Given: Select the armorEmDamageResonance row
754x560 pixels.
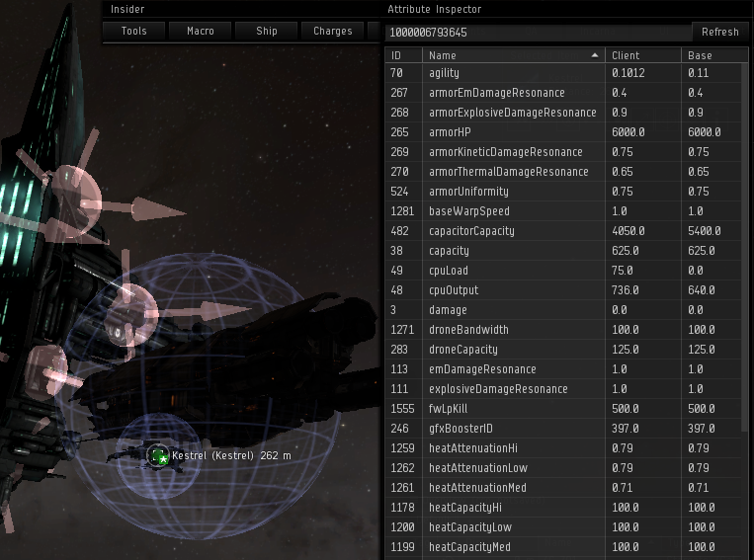Looking at the screenshot, I should (563, 92).
